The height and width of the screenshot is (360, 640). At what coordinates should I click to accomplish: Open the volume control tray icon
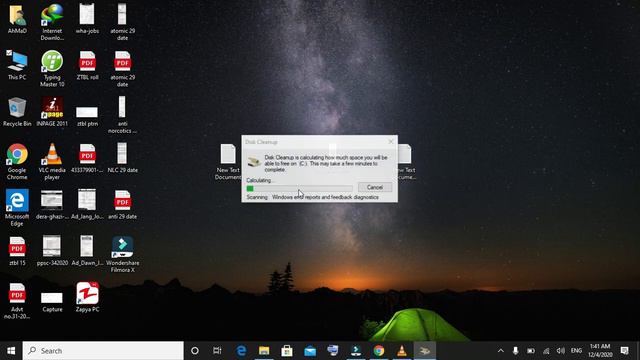click(x=561, y=351)
